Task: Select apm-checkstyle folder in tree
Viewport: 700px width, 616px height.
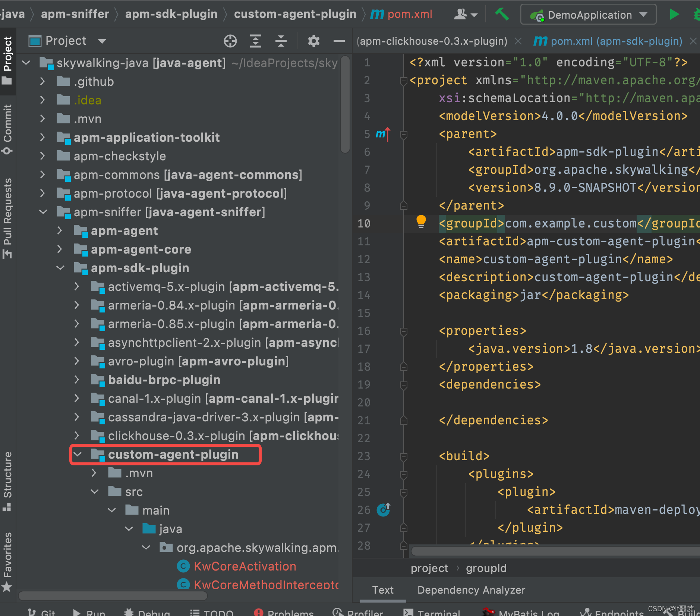Action: tap(120, 156)
